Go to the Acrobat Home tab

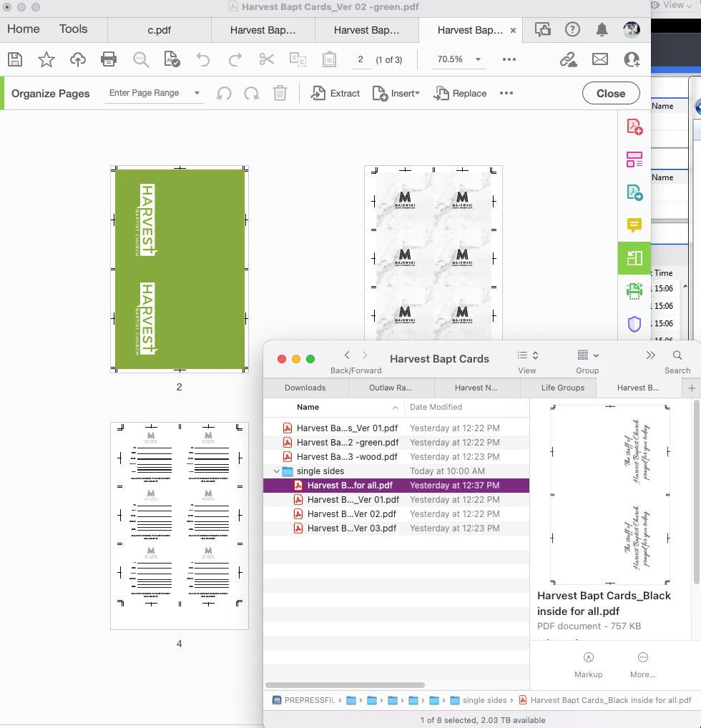[24, 29]
